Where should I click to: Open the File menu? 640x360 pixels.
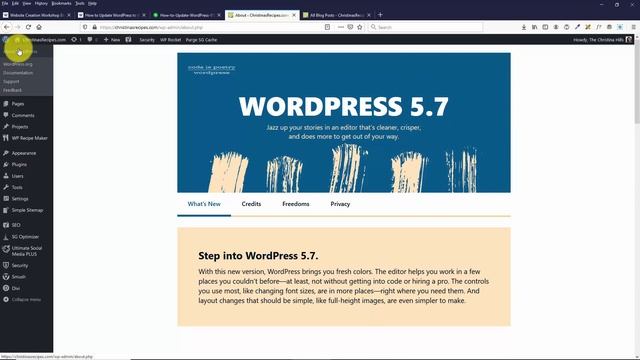pyautogui.click(x=4, y=3)
